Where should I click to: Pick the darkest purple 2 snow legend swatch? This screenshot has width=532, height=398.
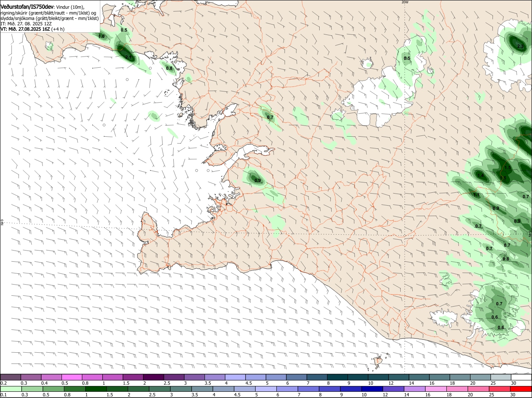point(153,377)
